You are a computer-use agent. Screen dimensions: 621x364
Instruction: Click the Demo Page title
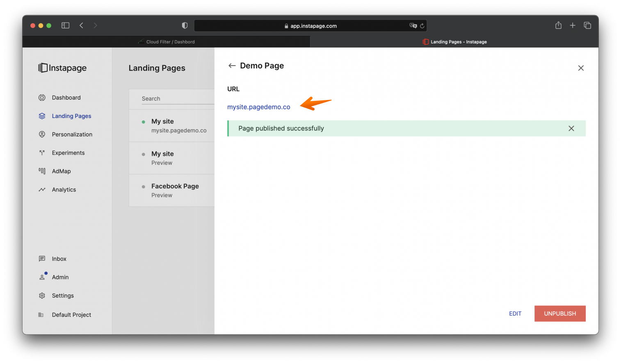[262, 66]
